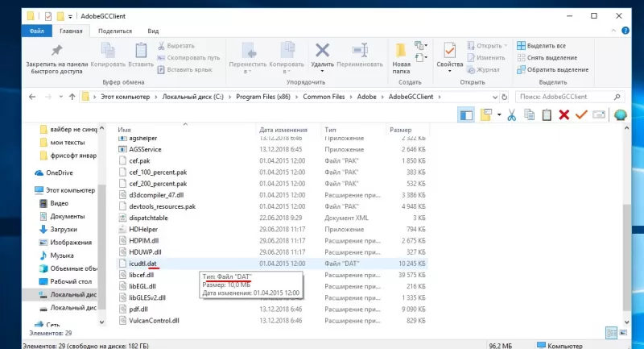Click the Поиск: AdobeGCClient search field

click(x=565, y=97)
